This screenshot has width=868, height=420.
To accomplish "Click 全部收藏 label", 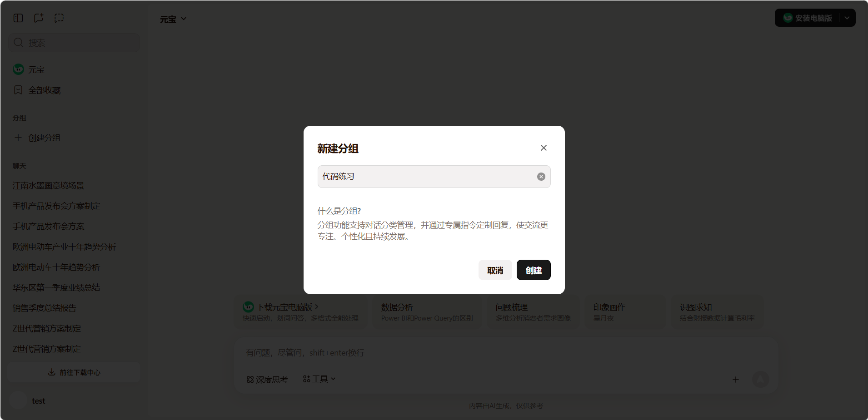I will [45, 90].
